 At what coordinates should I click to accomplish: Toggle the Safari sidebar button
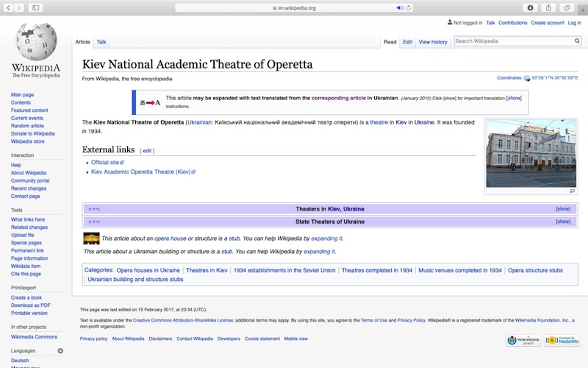pyautogui.click(x=35, y=7)
